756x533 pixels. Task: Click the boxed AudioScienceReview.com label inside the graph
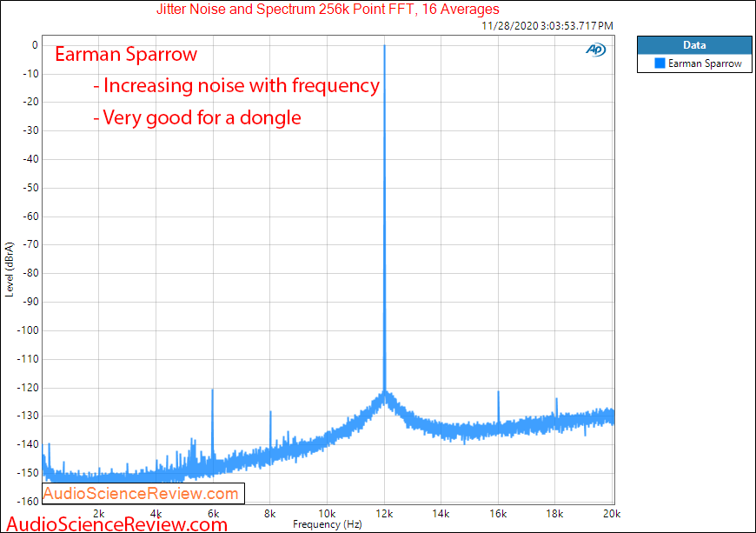pos(143,494)
